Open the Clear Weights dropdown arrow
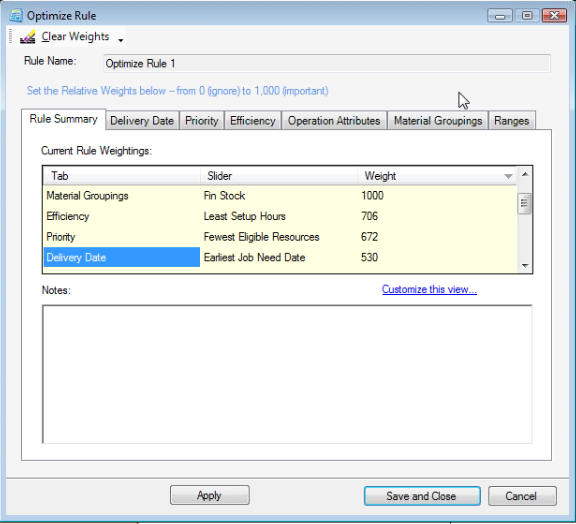 tap(120, 40)
